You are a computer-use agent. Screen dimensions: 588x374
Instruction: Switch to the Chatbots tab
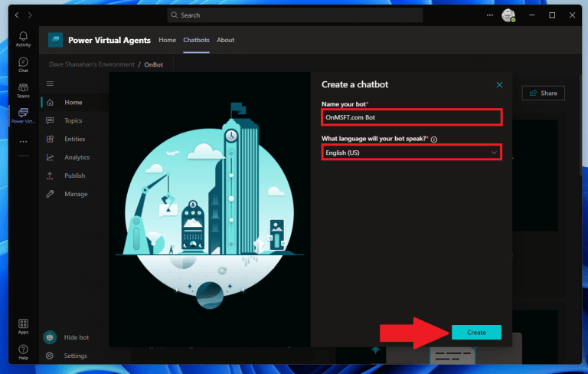[x=196, y=40]
